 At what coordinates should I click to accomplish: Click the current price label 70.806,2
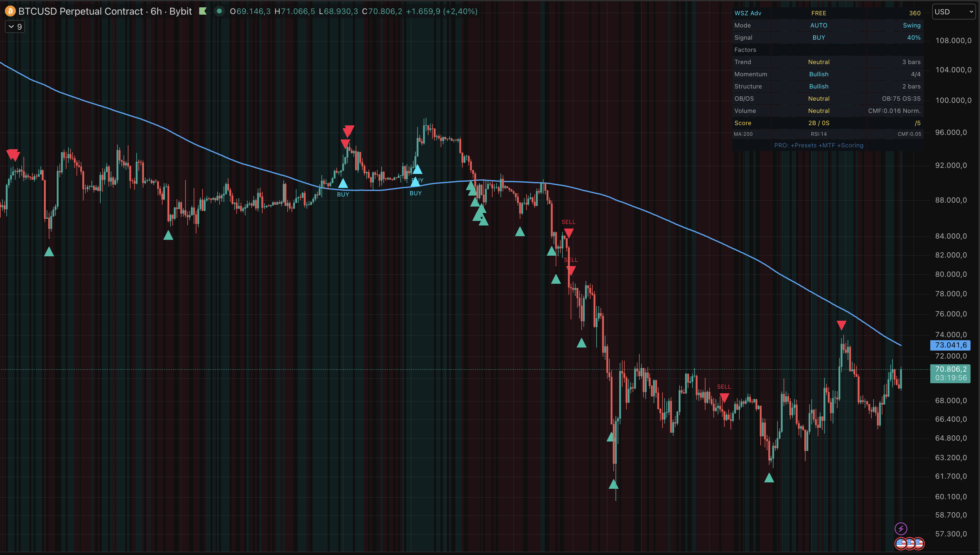click(x=950, y=369)
